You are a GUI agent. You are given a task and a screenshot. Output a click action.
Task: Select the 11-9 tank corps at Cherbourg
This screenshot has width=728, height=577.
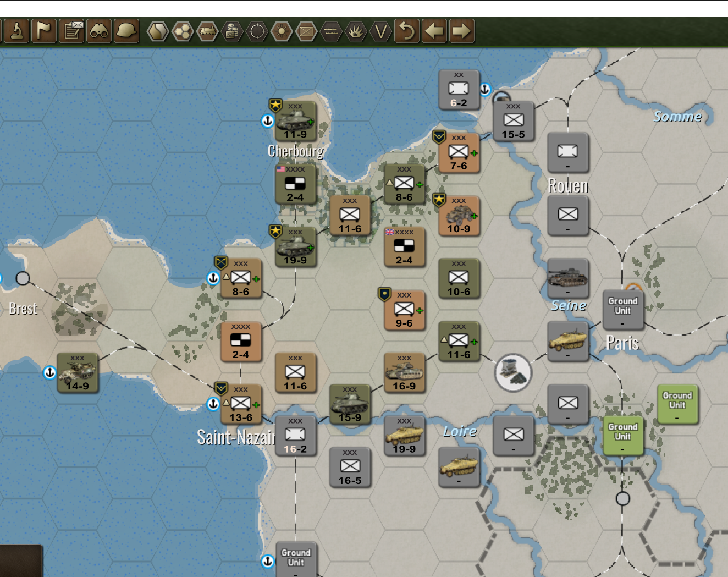click(x=295, y=120)
